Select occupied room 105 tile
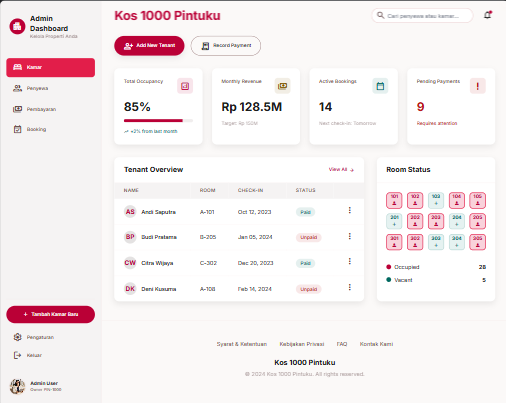Screen dimensions: 506x403 point(478,200)
